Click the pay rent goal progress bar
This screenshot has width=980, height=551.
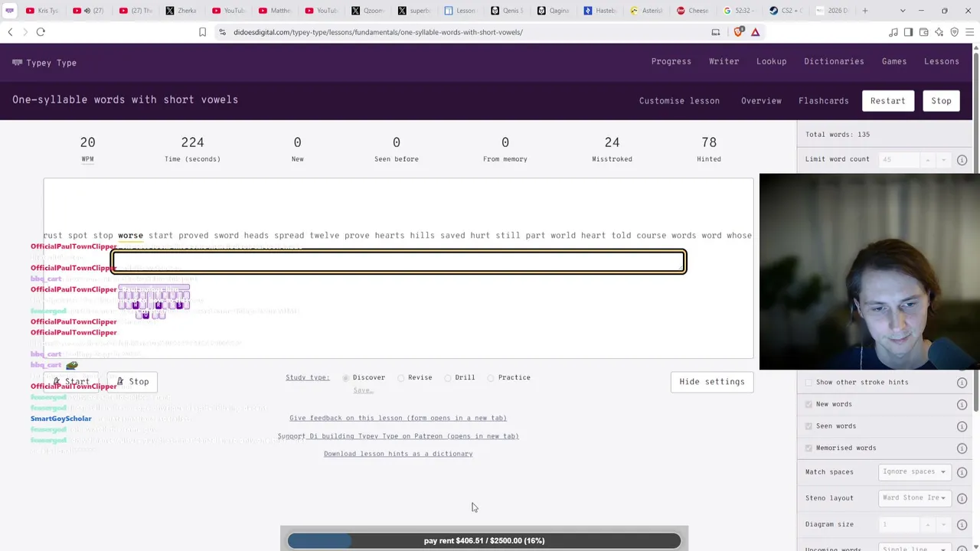point(484,541)
